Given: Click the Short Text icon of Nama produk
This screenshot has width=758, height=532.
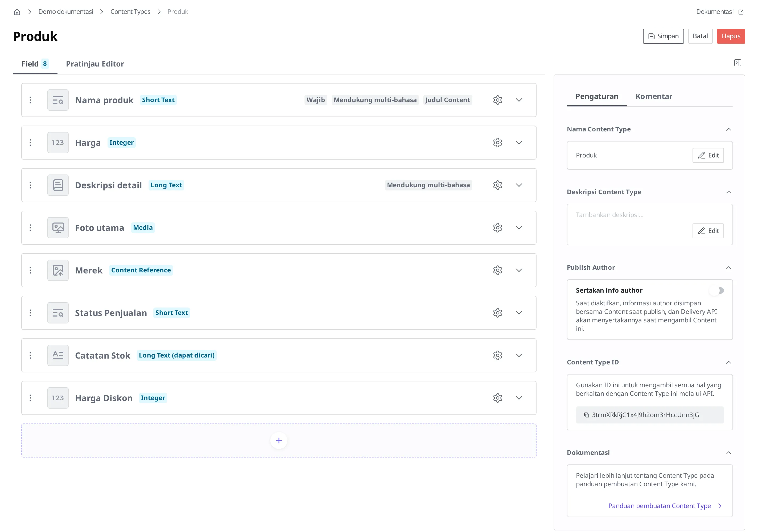Looking at the screenshot, I should pyautogui.click(x=58, y=100).
